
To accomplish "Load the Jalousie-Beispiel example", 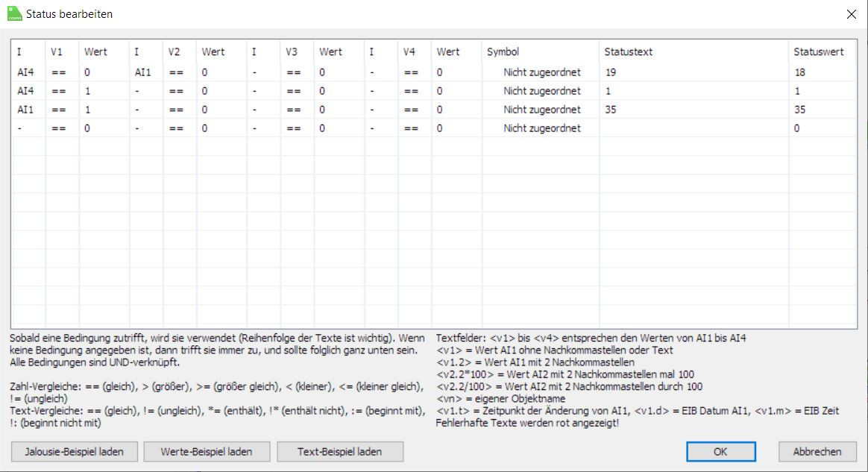I will [74, 452].
